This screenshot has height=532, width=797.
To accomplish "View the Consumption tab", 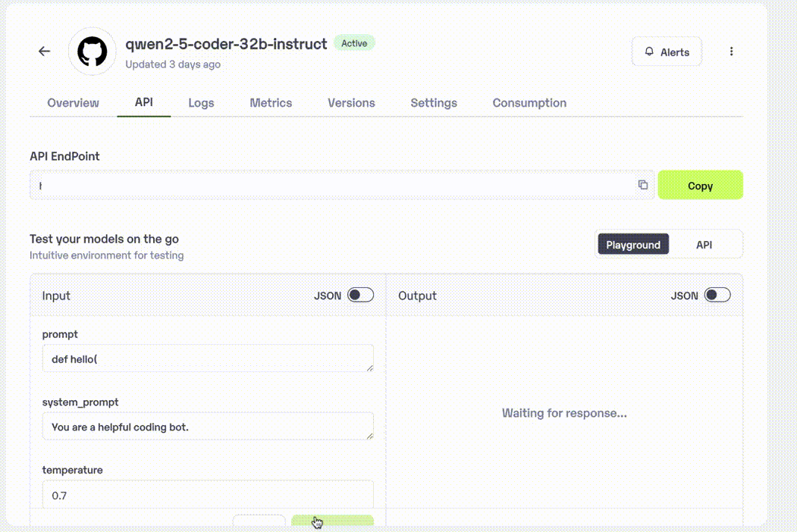I will pos(529,102).
